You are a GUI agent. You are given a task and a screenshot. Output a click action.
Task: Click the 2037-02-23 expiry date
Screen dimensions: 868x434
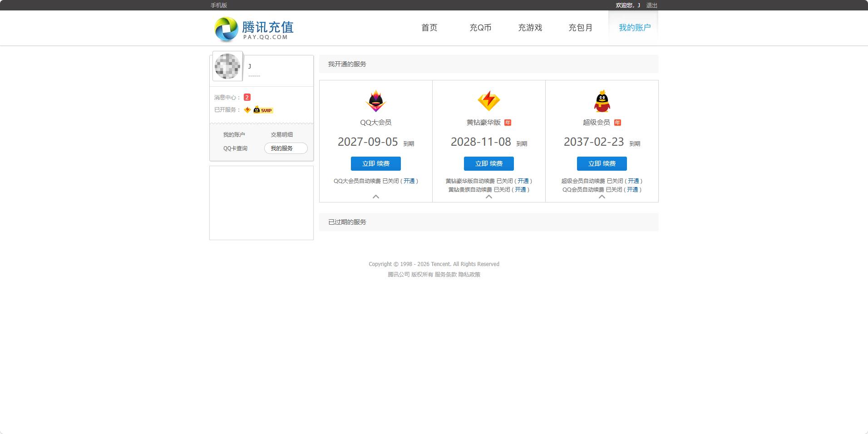(x=594, y=142)
